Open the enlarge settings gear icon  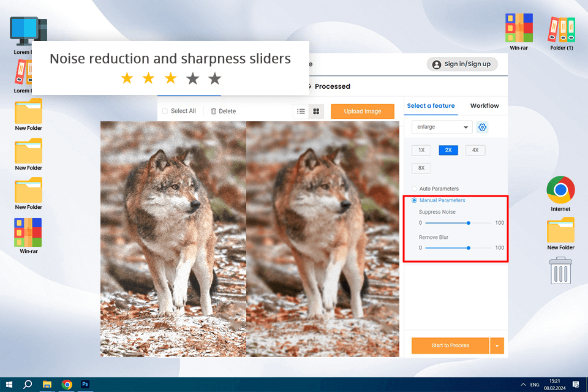point(482,127)
